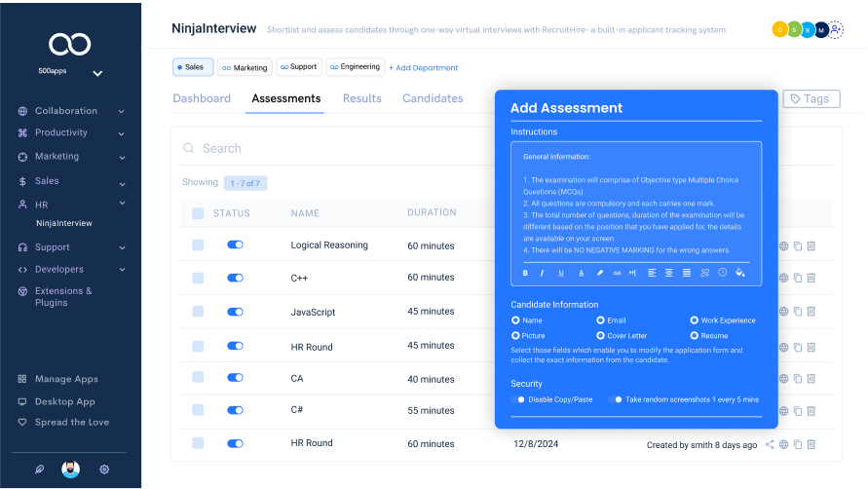This screenshot has width=868, height=489.
Task: Delete the Logical Reasoning assessment
Action: [811, 245]
